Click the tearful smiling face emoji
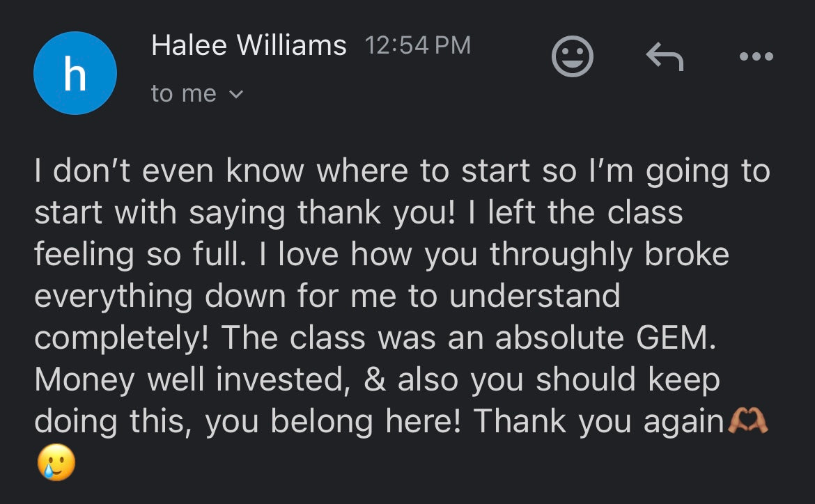 coord(55,462)
